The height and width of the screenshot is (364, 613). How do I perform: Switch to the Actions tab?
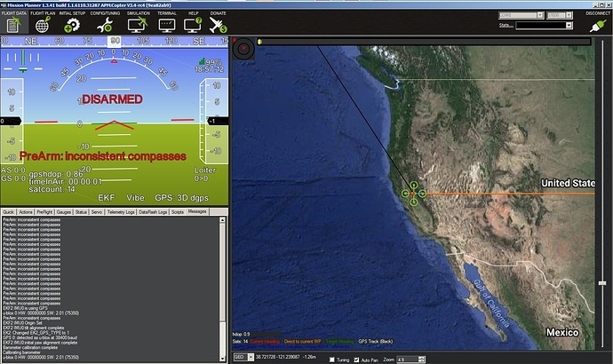point(26,211)
